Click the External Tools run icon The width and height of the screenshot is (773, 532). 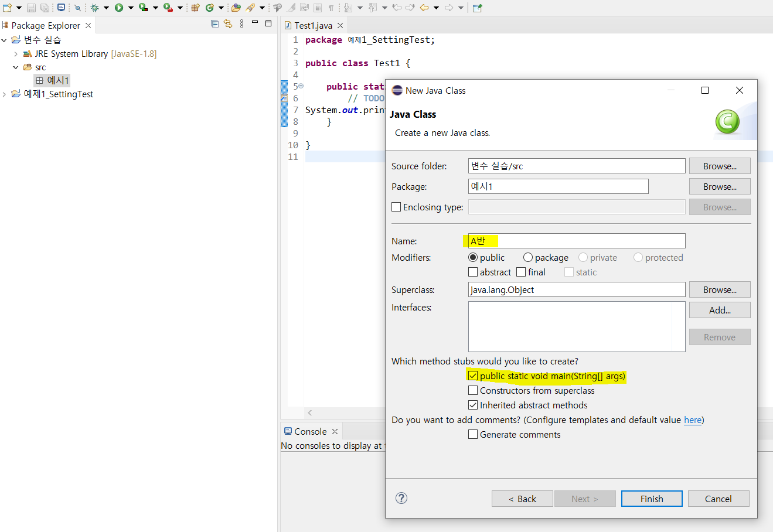point(168,8)
